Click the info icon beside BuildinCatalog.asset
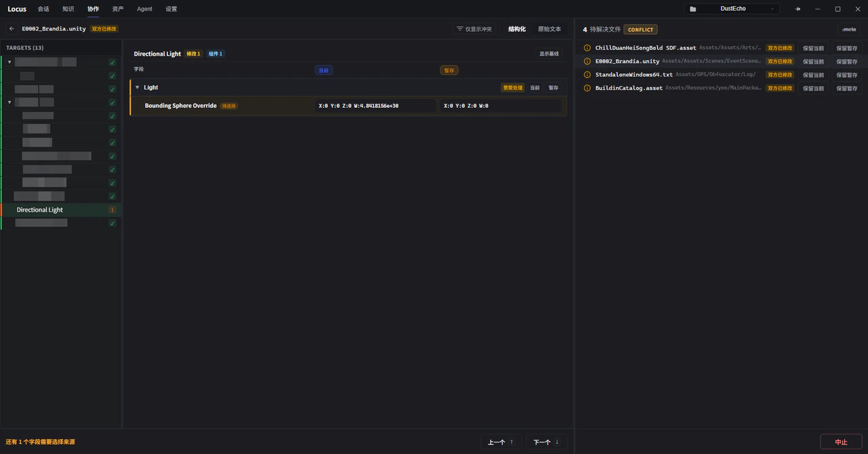Screen dimensions: 868x454 tap(587, 88)
